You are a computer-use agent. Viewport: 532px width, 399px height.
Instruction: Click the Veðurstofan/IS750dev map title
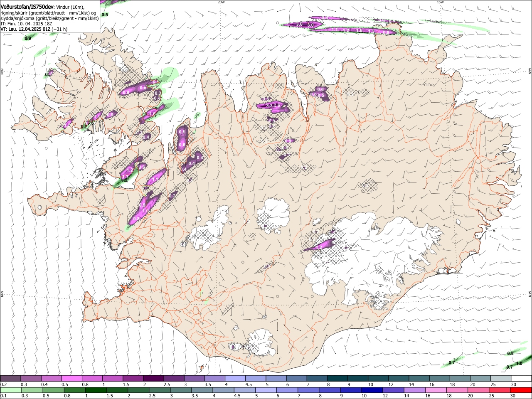pos(27,7)
